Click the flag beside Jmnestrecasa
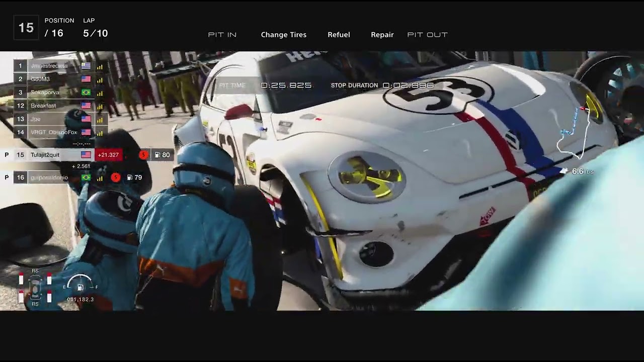This screenshot has width=644, height=362. (x=86, y=66)
